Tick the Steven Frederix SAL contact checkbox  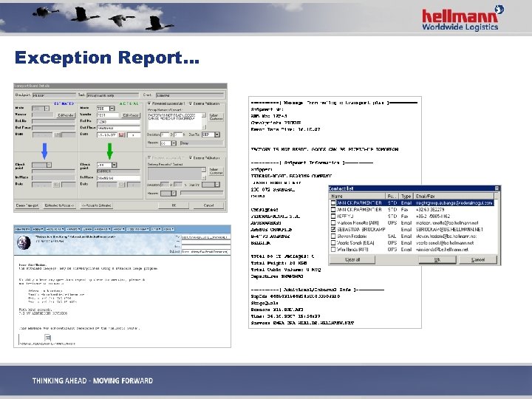[333, 236]
